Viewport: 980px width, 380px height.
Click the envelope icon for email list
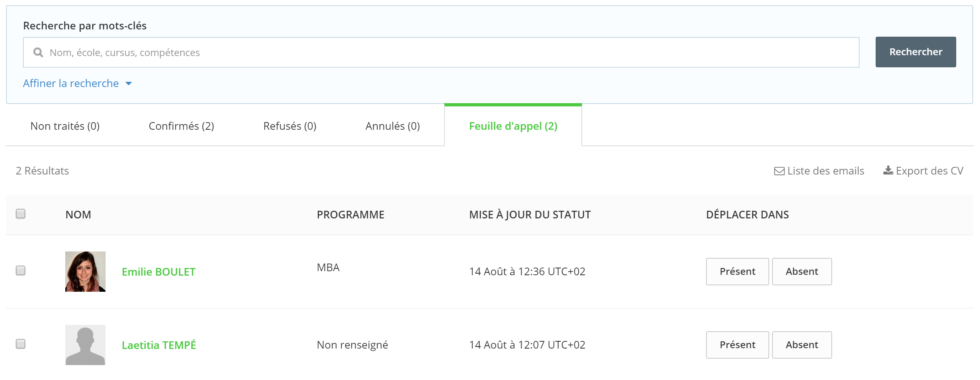(x=779, y=171)
